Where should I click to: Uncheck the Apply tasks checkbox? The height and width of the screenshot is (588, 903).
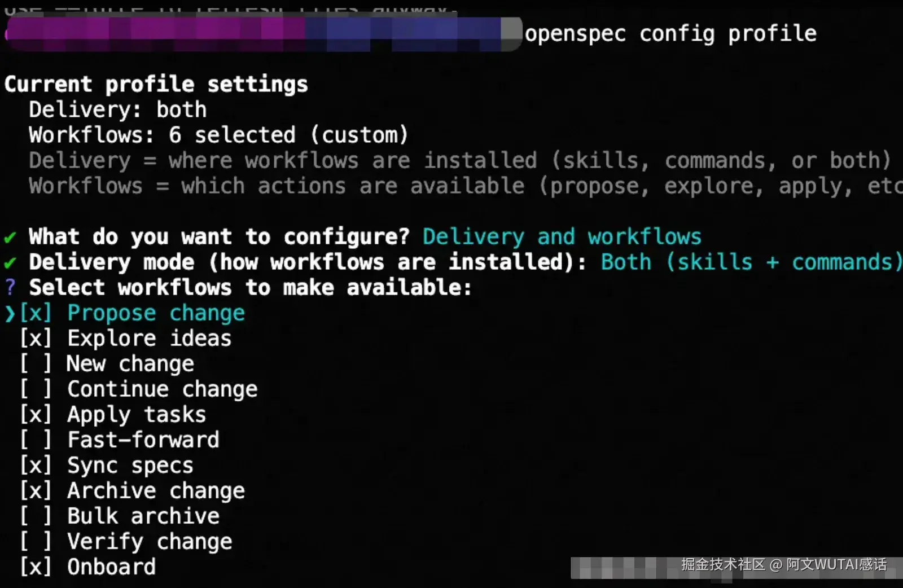[36, 415]
